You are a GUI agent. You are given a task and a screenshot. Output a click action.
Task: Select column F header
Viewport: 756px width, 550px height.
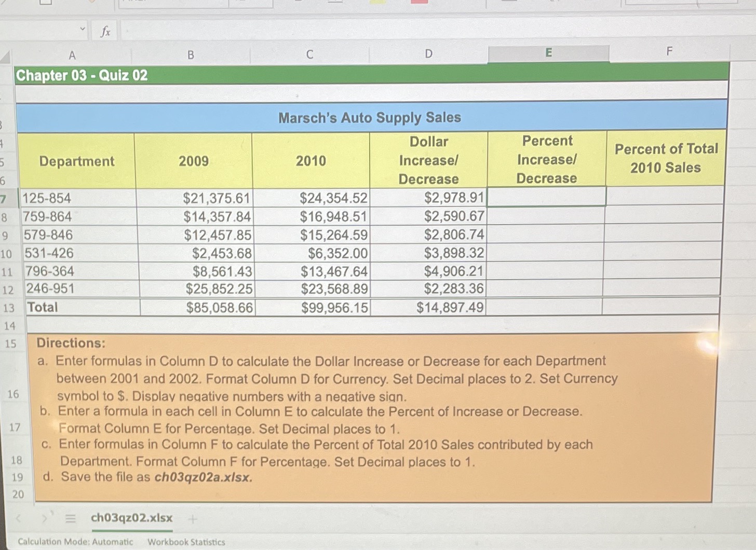669,51
